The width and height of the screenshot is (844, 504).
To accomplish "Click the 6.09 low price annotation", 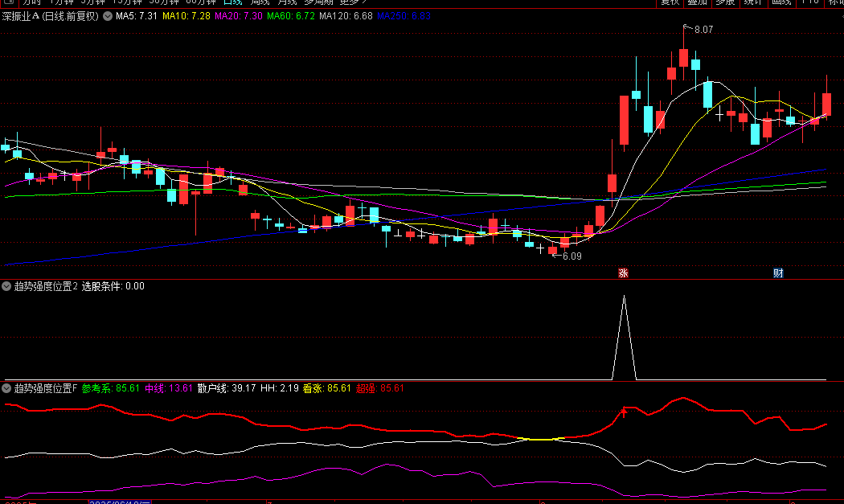I will 572,256.
